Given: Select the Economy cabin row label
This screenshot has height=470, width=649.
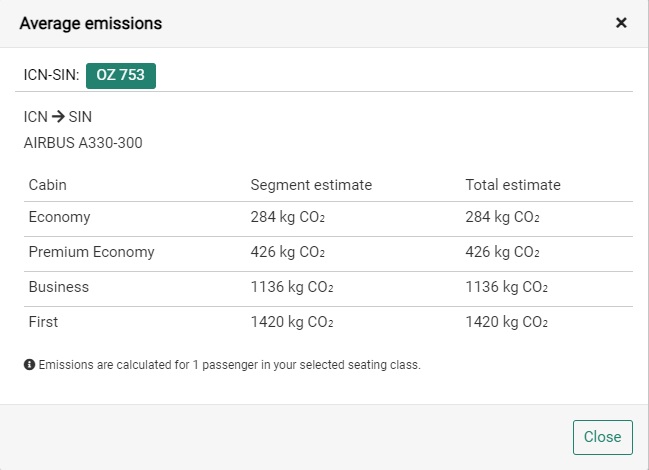Looking at the screenshot, I should [x=59, y=217].
